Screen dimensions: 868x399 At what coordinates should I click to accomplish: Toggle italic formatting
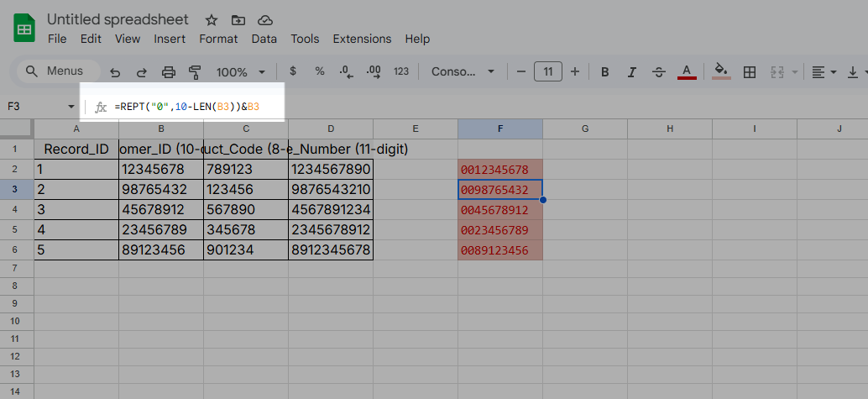[631, 72]
